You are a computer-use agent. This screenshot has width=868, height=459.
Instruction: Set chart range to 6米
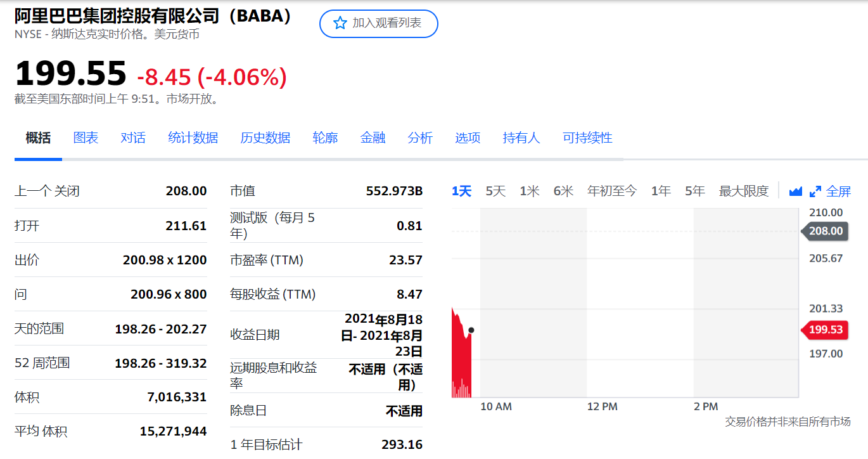coord(563,191)
